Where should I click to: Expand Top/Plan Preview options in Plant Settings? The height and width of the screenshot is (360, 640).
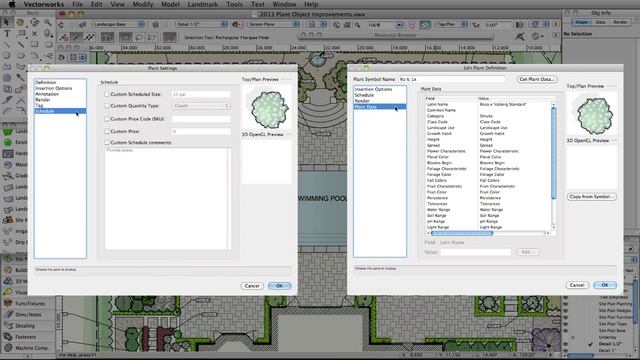[287, 80]
